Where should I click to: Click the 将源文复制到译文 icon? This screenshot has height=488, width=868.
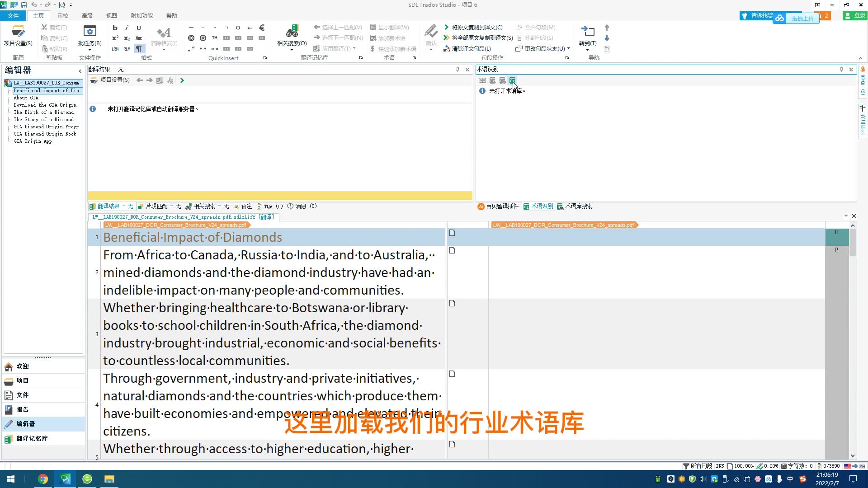coord(447,27)
